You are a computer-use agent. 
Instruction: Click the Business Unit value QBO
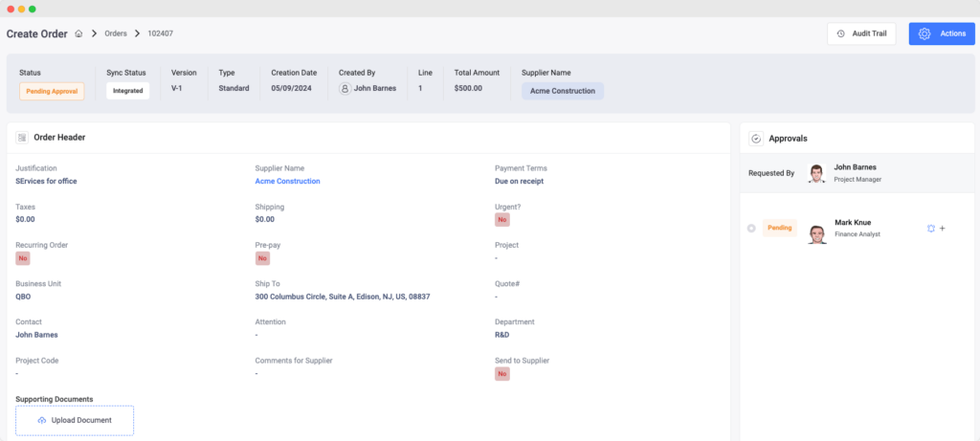coord(23,297)
